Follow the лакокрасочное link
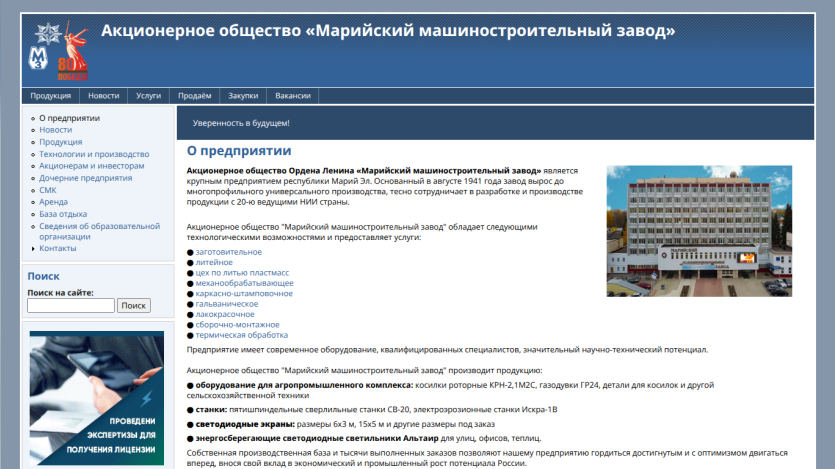Image resolution: width=835 pixels, height=469 pixels. [x=225, y=314]
